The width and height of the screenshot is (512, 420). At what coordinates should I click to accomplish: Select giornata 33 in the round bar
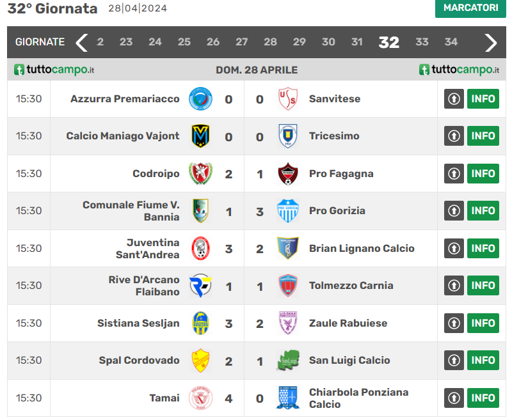tap(422, 42)
